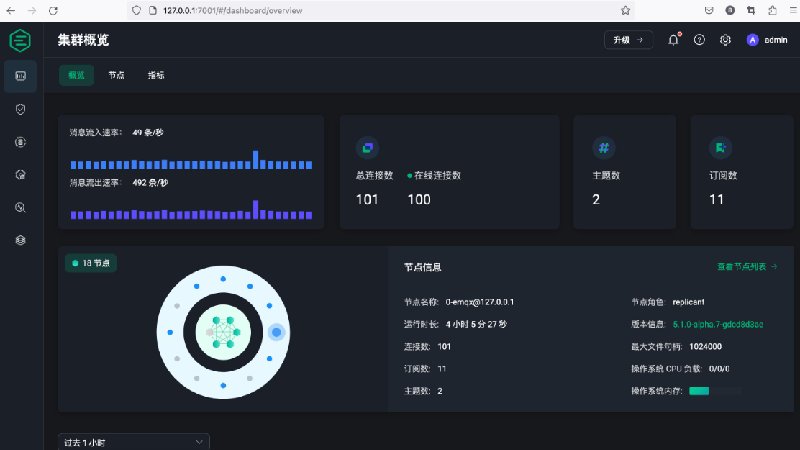Viewport: 800px width, 450px height.
Task: Open the 查看节点列表 link
Action: [x=747, y=266]
